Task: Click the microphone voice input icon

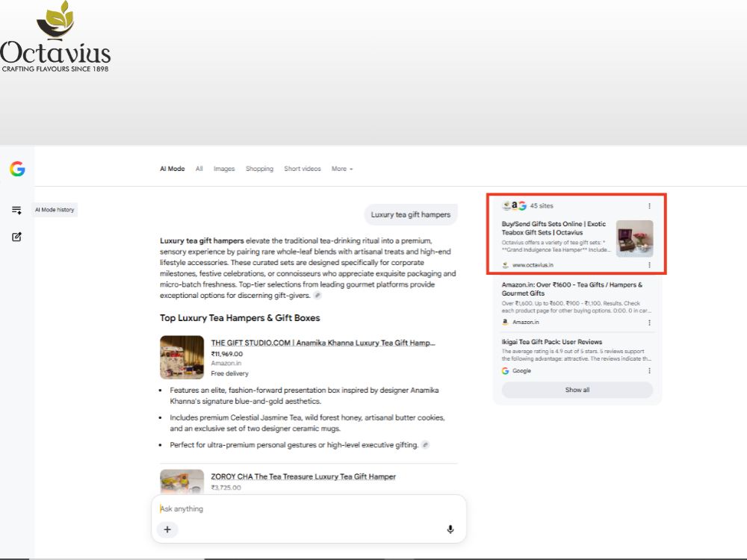Action: [450, 529]
